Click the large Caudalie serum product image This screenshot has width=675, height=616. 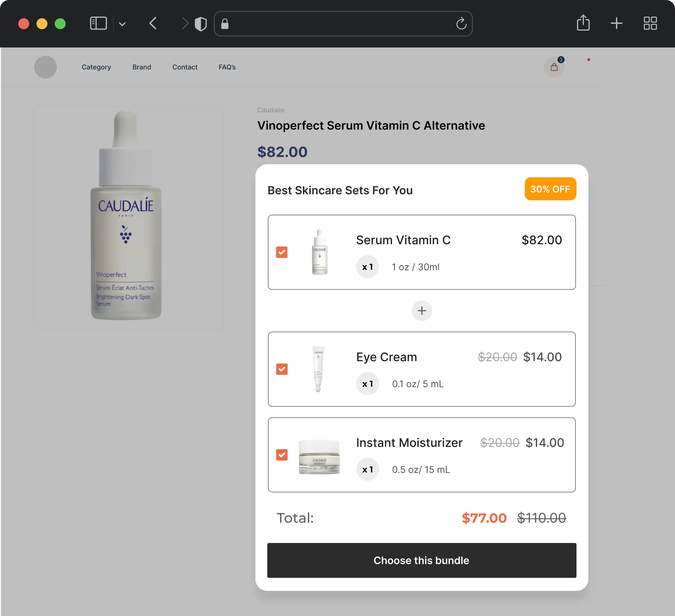128,217
